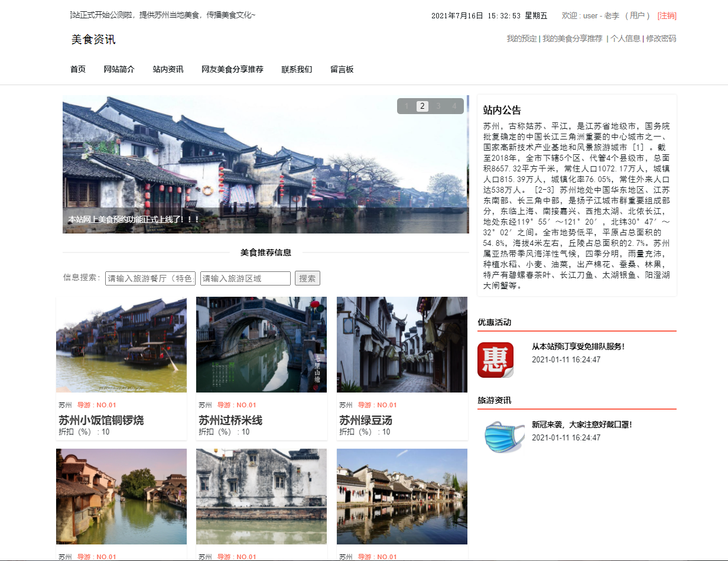This screenshot has height=561, width=728.
Task: Click the 从本站预订享受免排队服务 promotion link
Action: 576,347
